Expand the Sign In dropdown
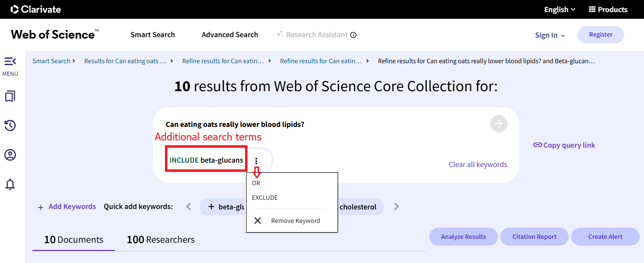Screen dimensions: 644x263 click(x=550, y=35)
